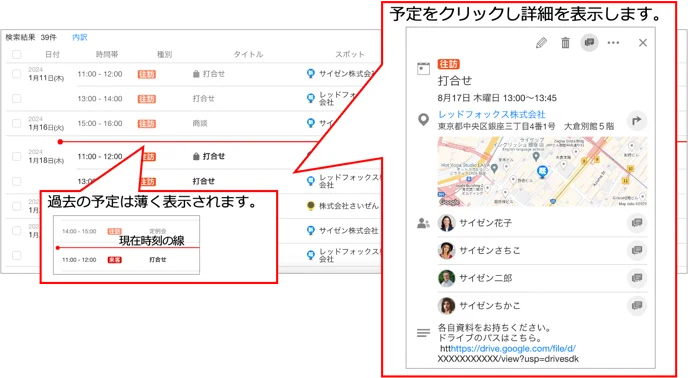Screen dimensions: 688x378
Task: Check the 1月11日 11:00 - 12:00 row checkbox
Action: [x=17, y=74]
